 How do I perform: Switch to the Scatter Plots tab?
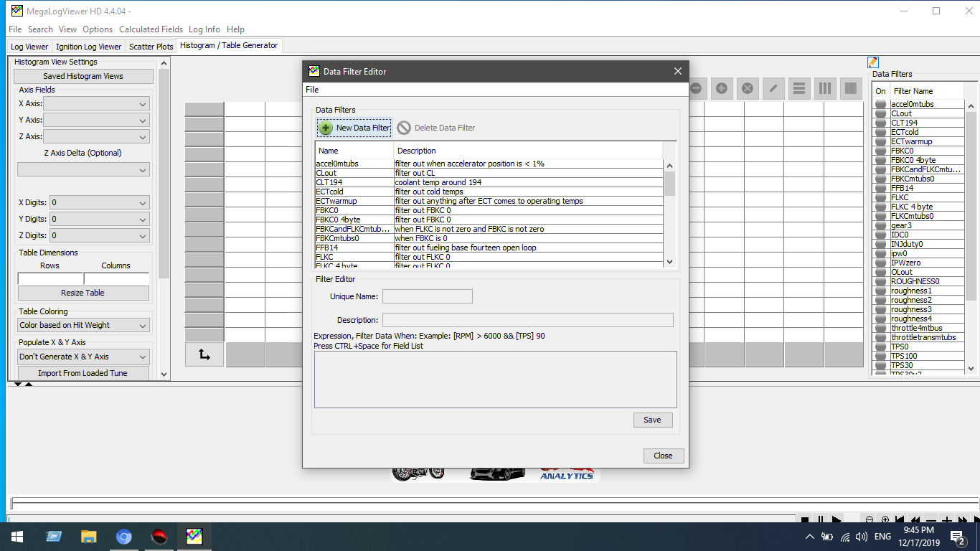pyautogui.click(x=151, y=47)
